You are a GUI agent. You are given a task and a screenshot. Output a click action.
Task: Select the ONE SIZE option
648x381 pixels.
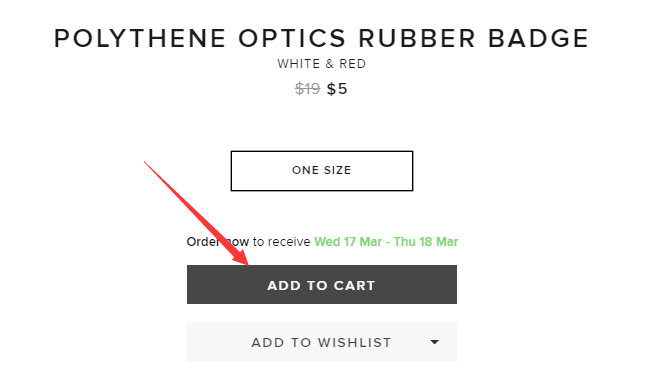point(322,171)
